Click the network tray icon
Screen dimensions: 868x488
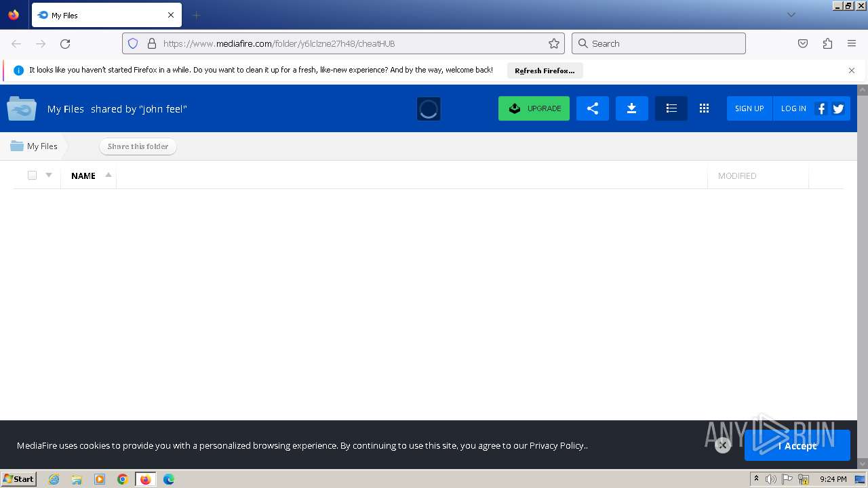pos(804,479)
